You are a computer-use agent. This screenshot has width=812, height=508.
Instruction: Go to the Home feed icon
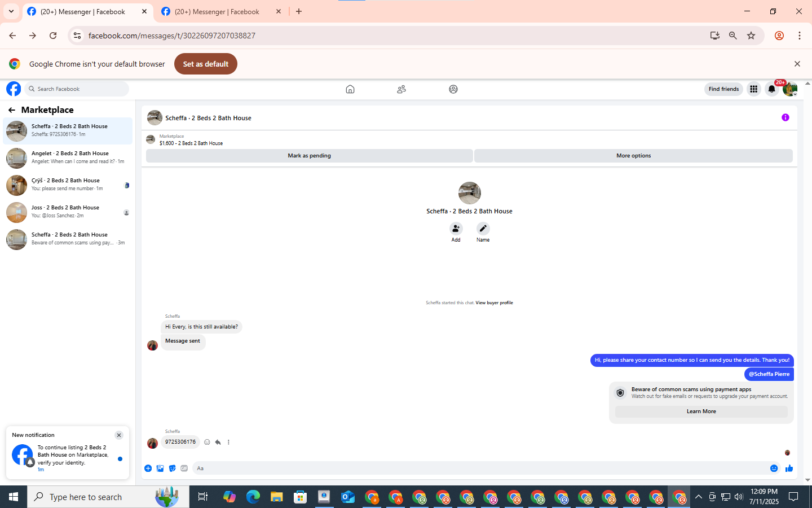pos(350,89)
